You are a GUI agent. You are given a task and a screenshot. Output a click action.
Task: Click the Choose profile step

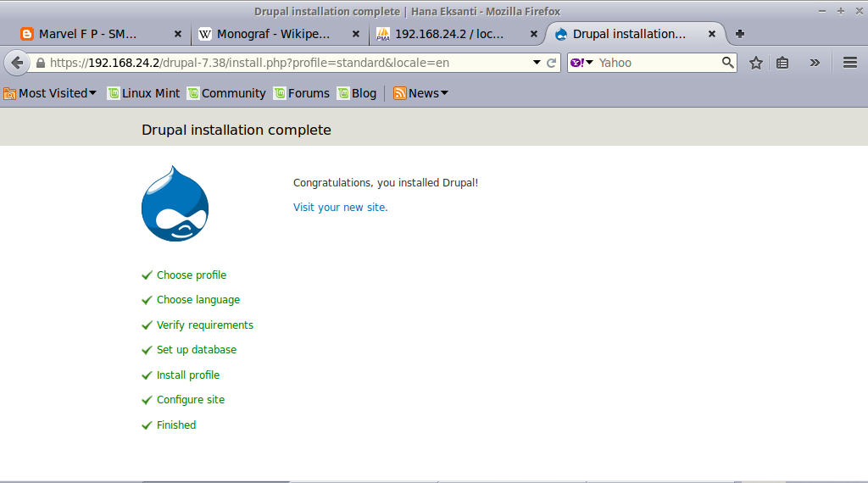[x=192, y=275]
